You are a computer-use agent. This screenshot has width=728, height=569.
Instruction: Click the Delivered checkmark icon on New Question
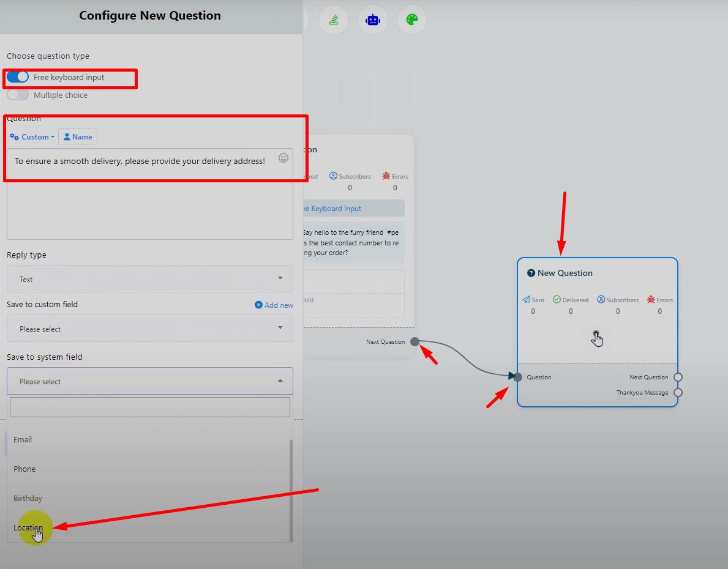(x=557, y=300)
